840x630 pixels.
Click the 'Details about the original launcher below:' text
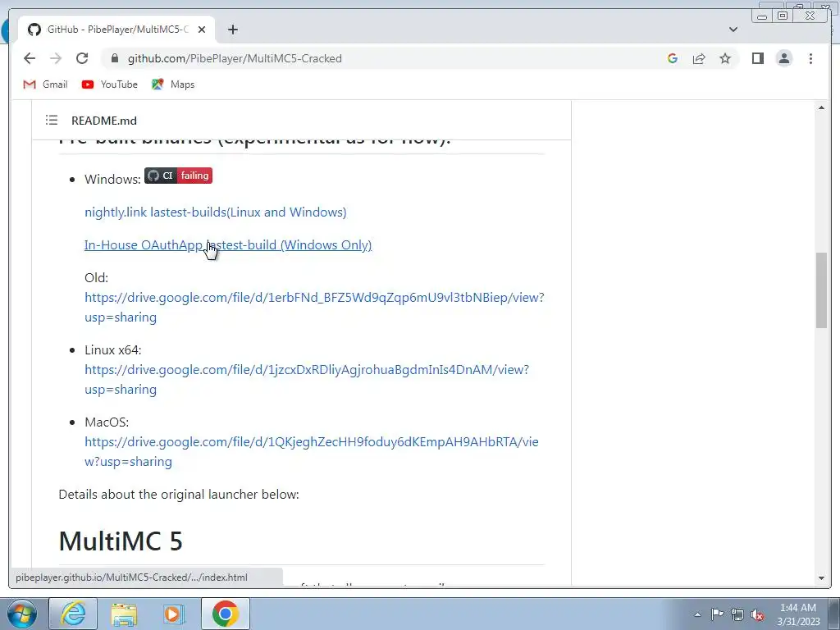point(179,495)
